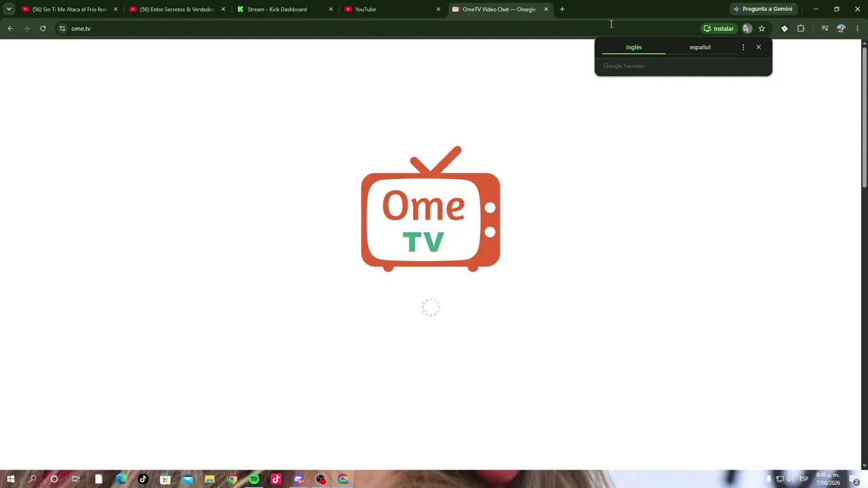Close the 'Sin Ti Me Ataca el Frio' tab
The width and height of the screenshot is (868, 488).
pyautogui.click(x=115, y=9)
